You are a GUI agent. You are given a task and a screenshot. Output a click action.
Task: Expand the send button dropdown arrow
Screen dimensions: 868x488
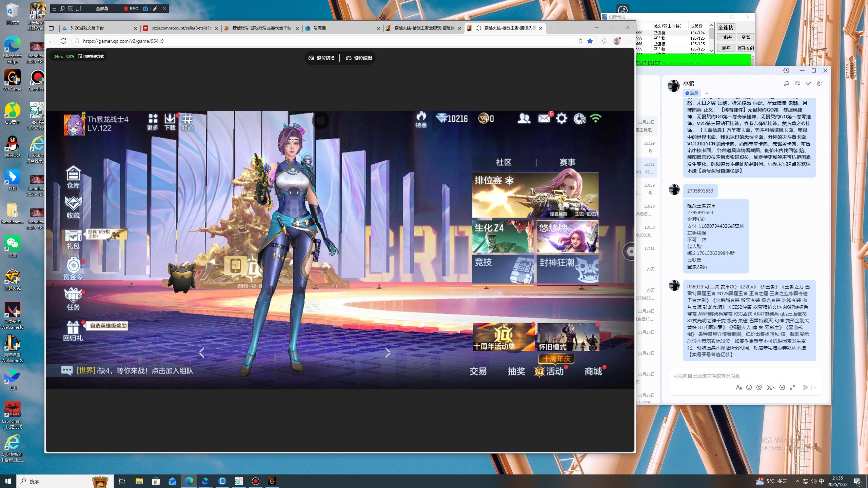[815, 387]
